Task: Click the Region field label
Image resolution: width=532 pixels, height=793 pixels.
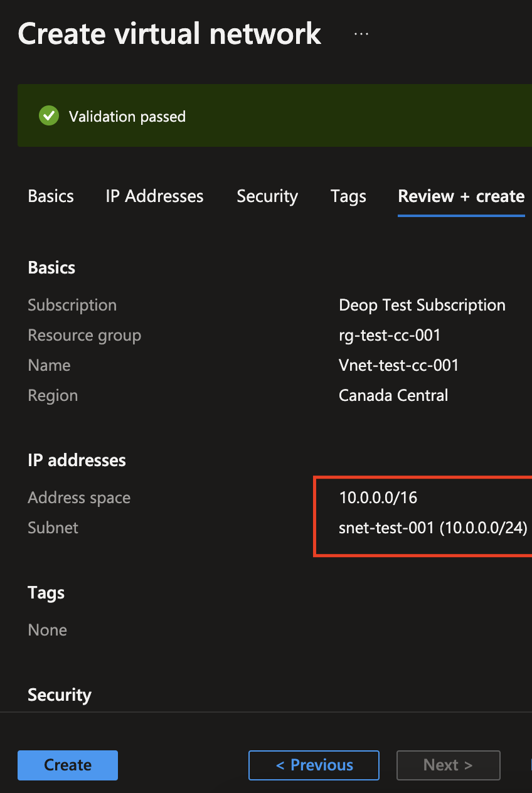Action: pos(53,396)
